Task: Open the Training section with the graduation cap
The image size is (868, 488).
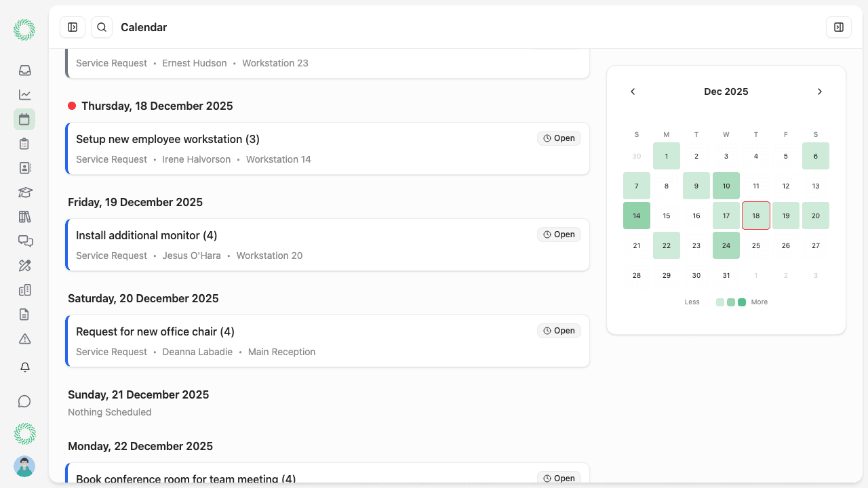Action: 24,192
